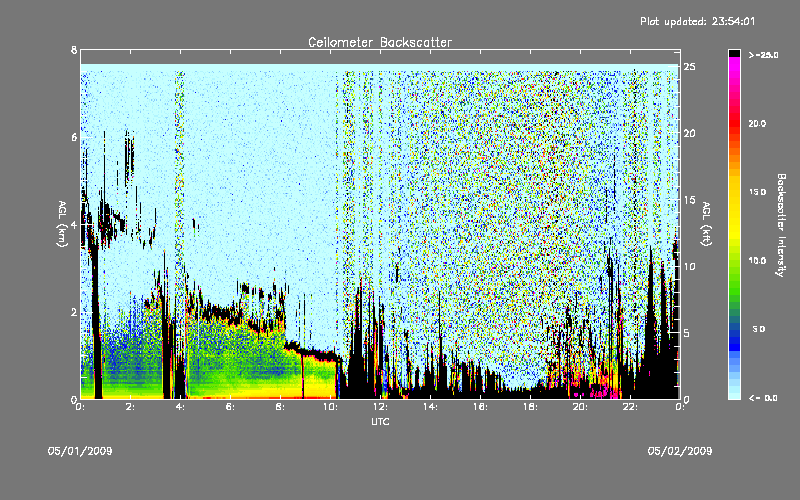800x500 pixels.
Task: Click the 'Plot updated: 23:54:01' timestamp
Action: 697,21
